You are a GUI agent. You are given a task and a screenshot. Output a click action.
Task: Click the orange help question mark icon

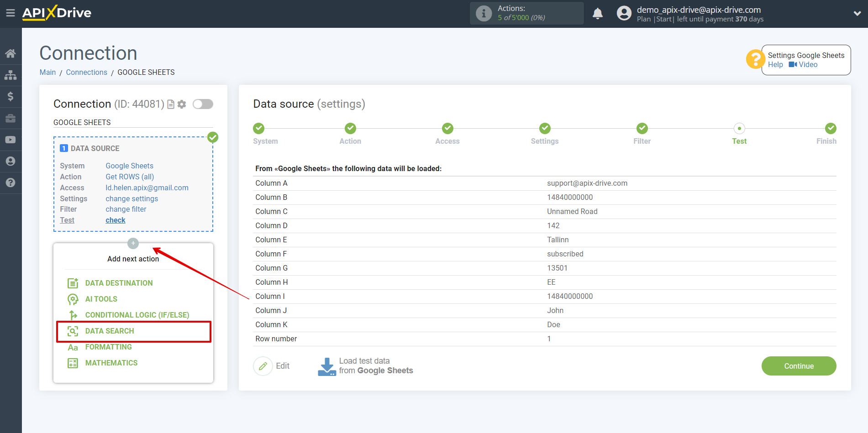(755, 59)
